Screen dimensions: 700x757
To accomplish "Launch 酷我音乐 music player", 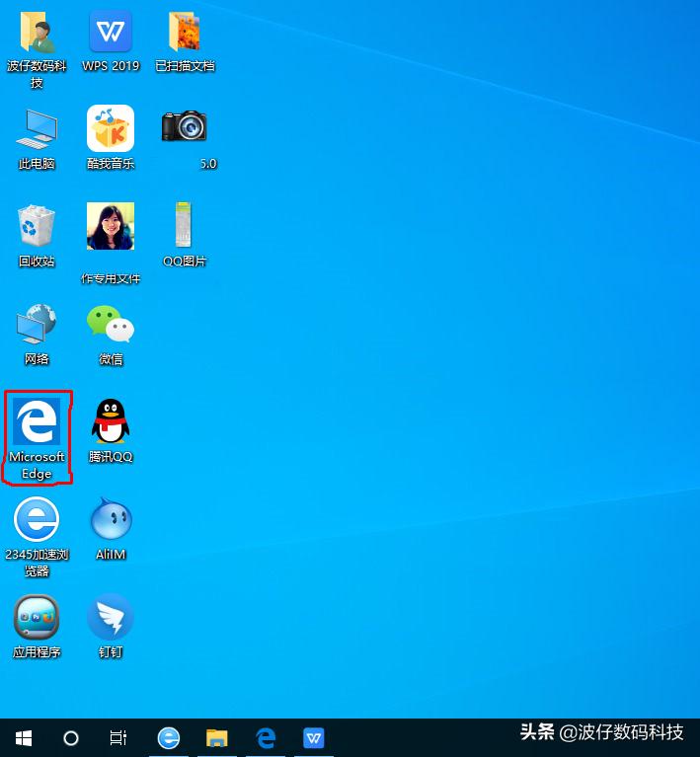I will [x=111, y=128].
